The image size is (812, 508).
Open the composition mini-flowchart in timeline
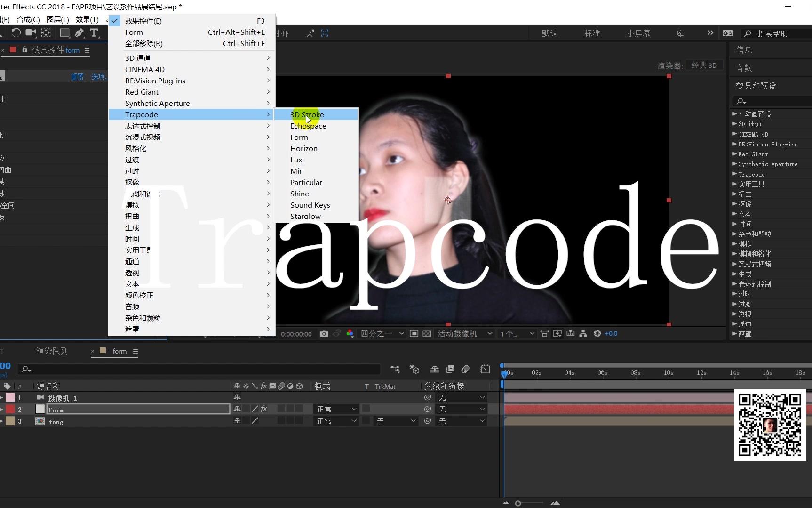395,369
